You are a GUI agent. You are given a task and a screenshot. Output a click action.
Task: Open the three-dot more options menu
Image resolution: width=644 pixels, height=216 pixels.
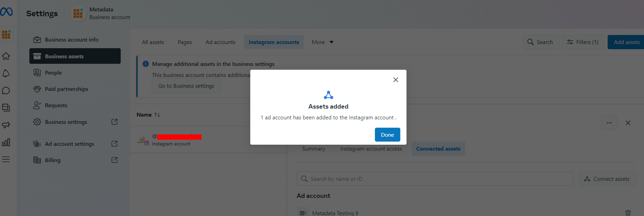pyautogui.click(x=609, y=123)
